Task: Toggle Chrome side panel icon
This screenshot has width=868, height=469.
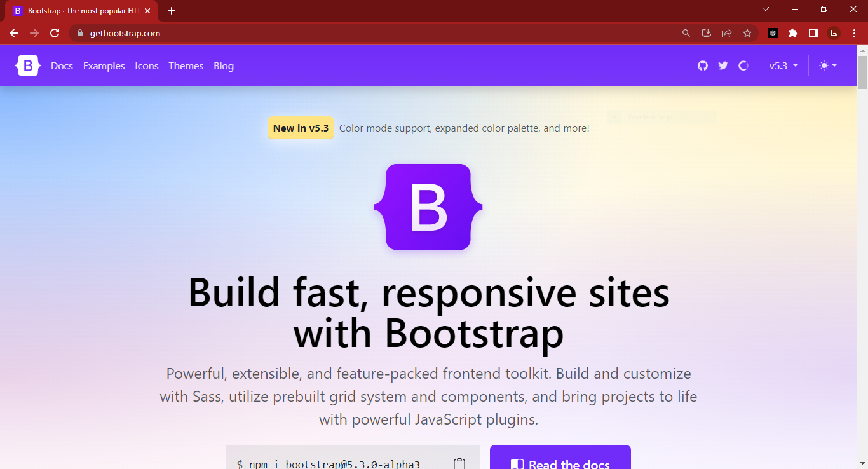Action: [x=813, y=33]
